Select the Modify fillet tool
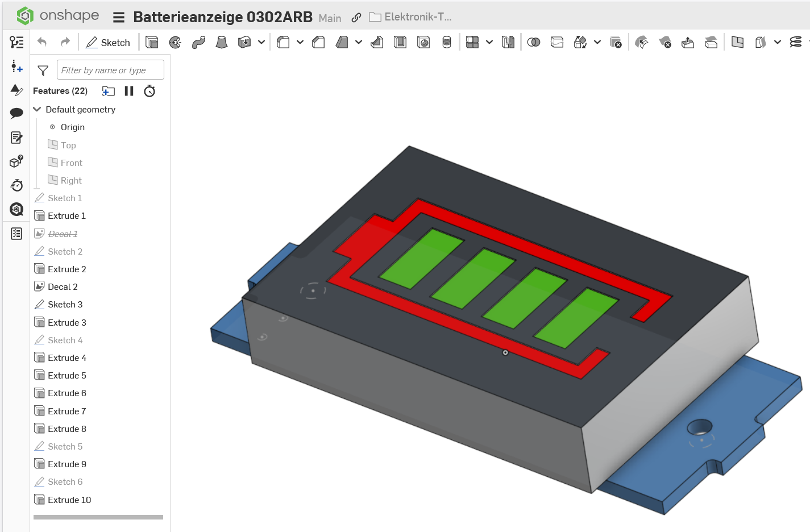This screenshot has width=810, height=532. click(x=642, y=42)
